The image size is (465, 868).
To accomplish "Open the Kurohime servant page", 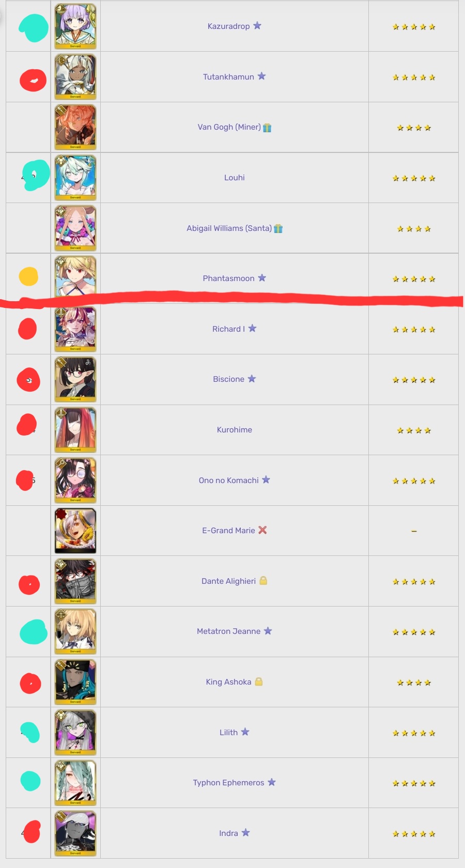I will (235, 430).
